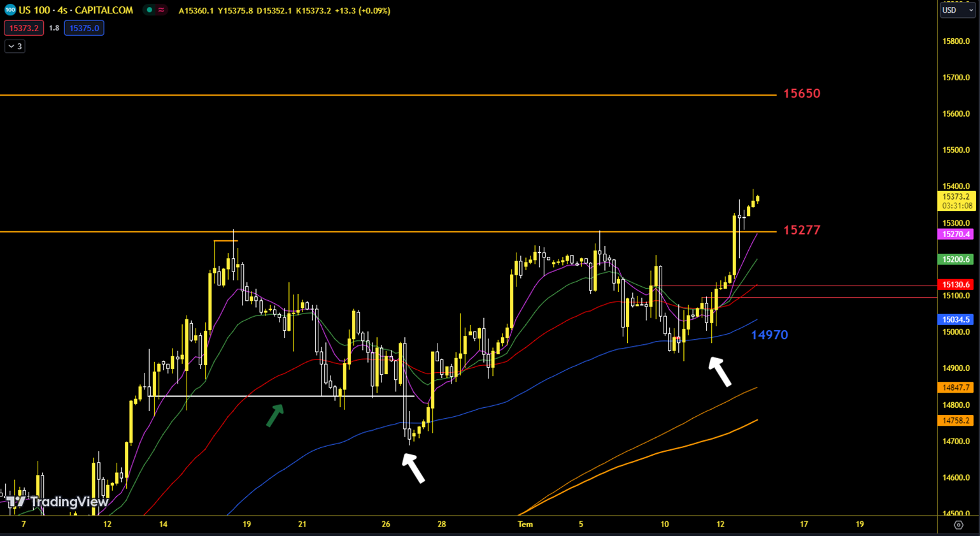Select the white arrow under the June 26 low
The image size is (980, 536).
point(413,468)
